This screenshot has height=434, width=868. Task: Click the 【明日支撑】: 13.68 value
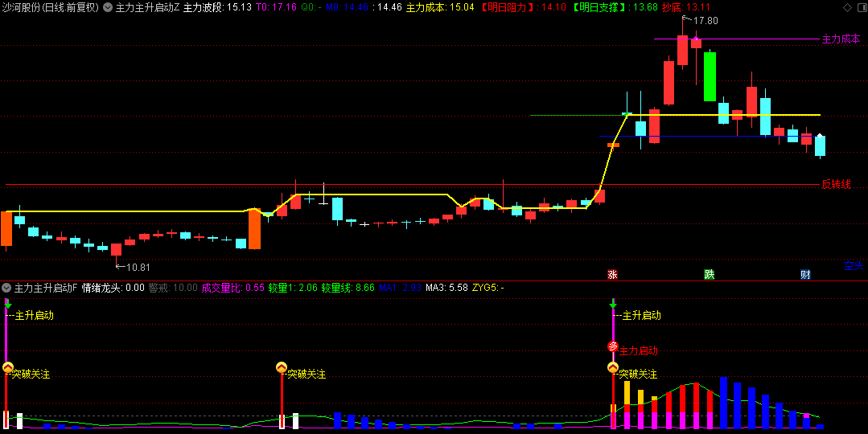click(x=615, y=8)
